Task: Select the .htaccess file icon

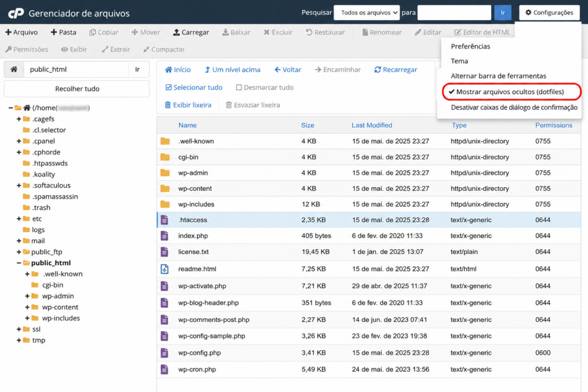Action: tap(165, 220)
